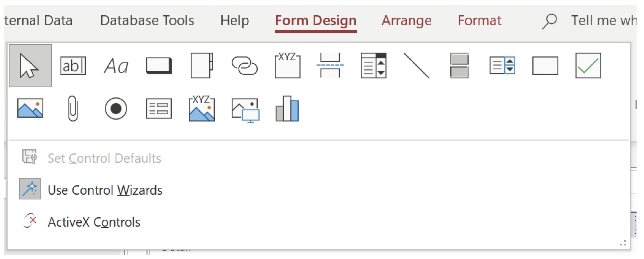The height and width of the screenshot is (259, 644).
Task: Toggle Use Control Wizards option
Action: [x=105, y=190]
